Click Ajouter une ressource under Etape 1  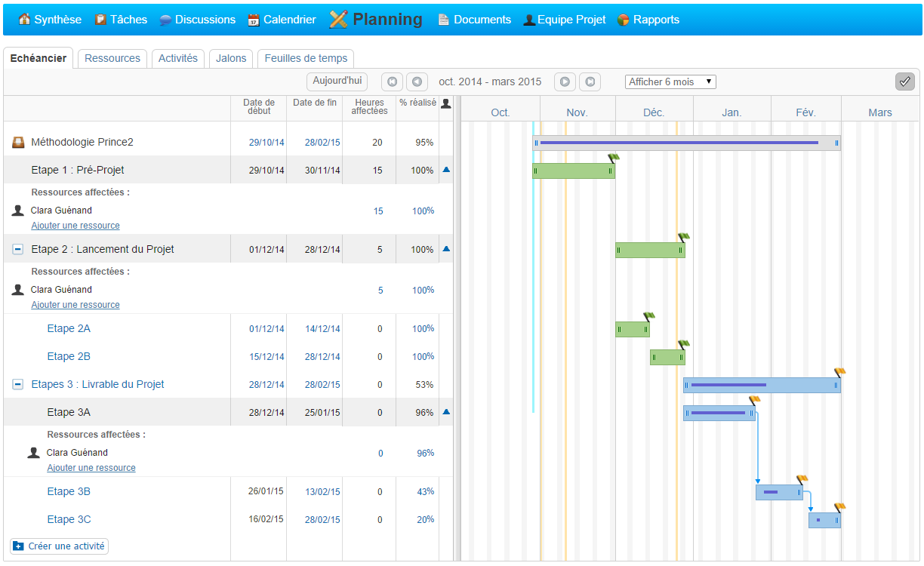click(75, 226)
